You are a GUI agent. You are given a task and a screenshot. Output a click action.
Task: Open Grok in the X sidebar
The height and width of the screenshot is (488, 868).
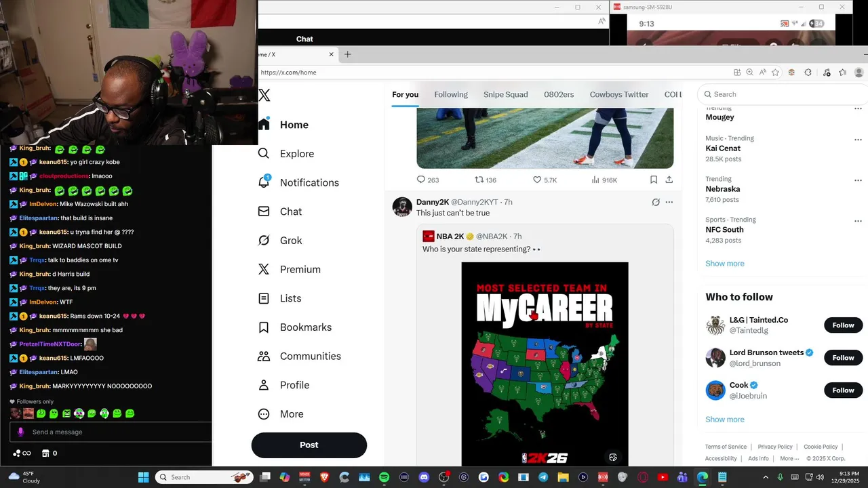coord(280,241)
